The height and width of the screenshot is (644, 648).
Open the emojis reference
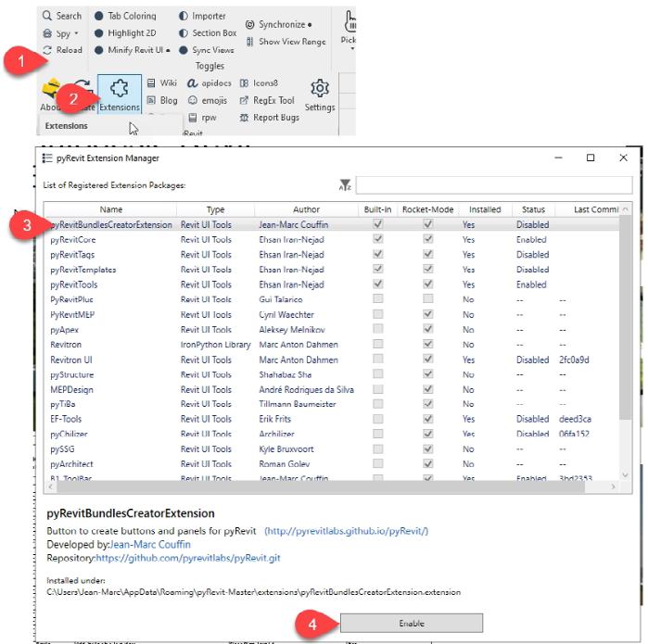click(x=207, y=100)
